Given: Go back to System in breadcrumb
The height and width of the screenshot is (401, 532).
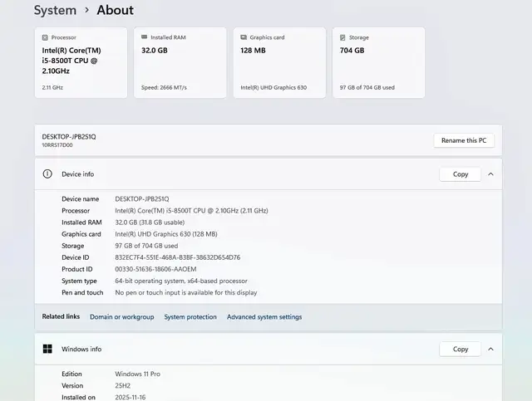Looking at the screenshot, I should tap(55, 10).
